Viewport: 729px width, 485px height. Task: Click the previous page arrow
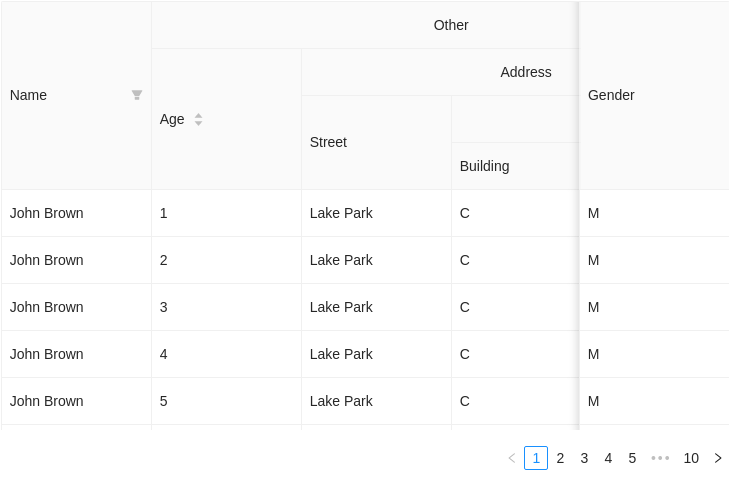[512, 458]
